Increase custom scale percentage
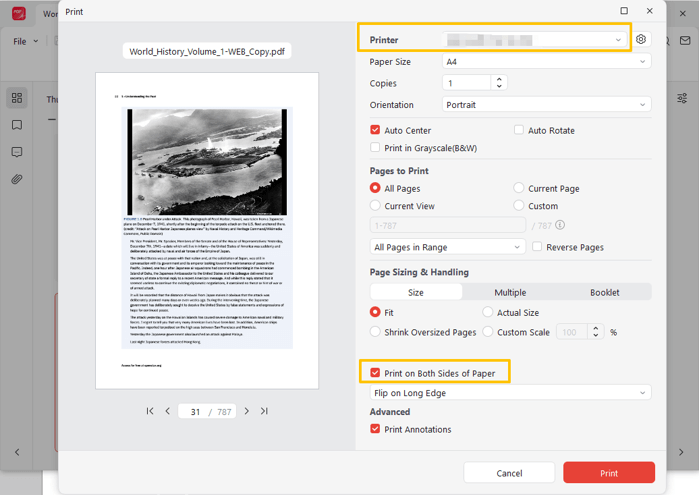This screenshot has width=700, height=495. tap(596, 329)
